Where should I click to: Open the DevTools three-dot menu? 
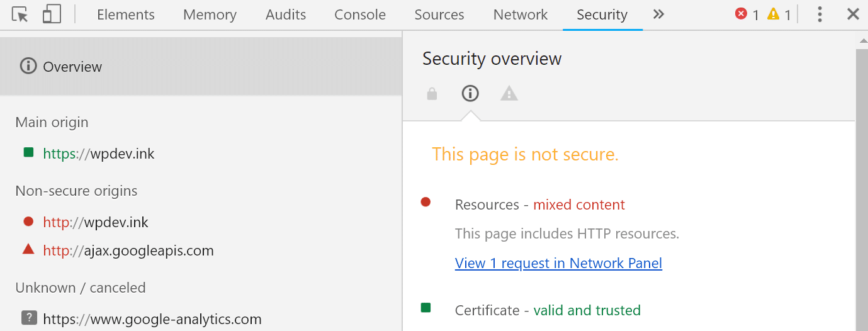tap(820, 14)
